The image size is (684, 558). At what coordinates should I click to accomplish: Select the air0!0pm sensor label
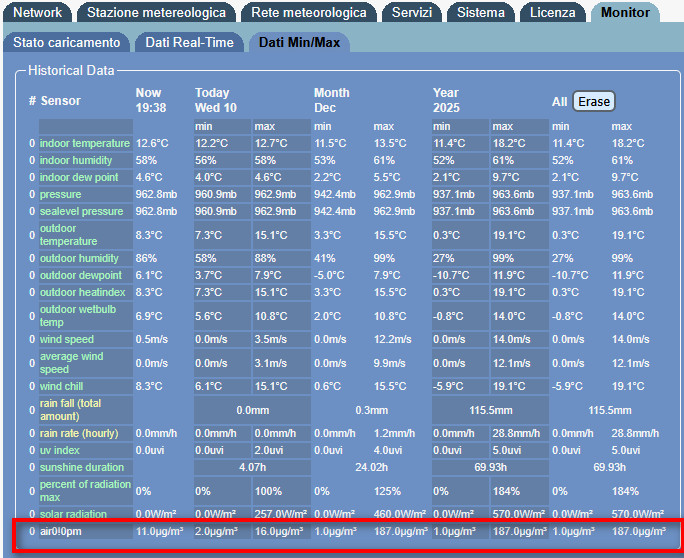(61, 532)
